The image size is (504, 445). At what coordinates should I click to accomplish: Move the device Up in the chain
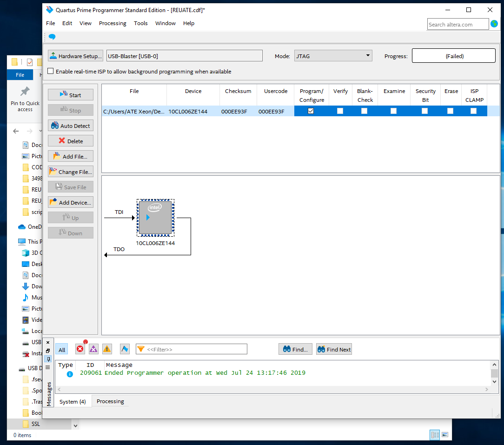click(x=70, y=218)
